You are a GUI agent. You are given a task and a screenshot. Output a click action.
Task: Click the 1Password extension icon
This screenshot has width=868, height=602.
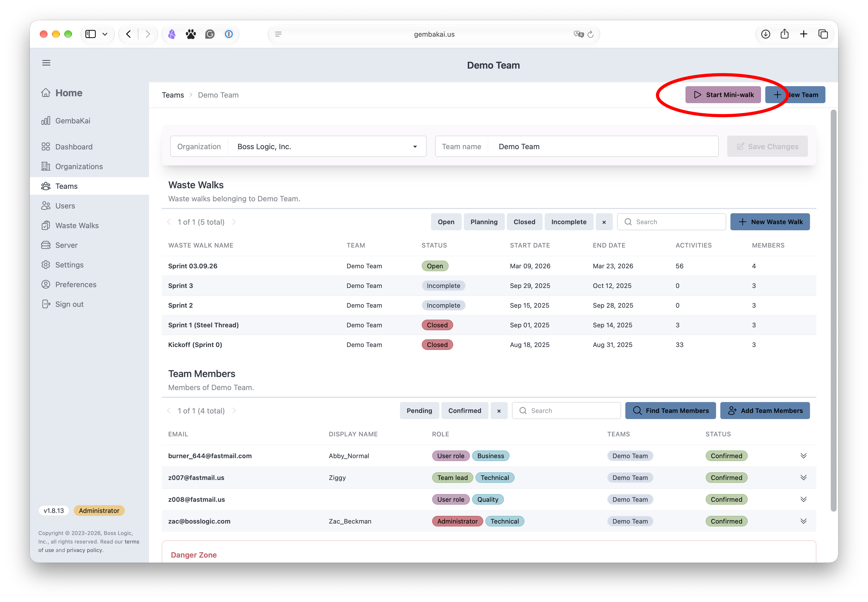(229, 34)
